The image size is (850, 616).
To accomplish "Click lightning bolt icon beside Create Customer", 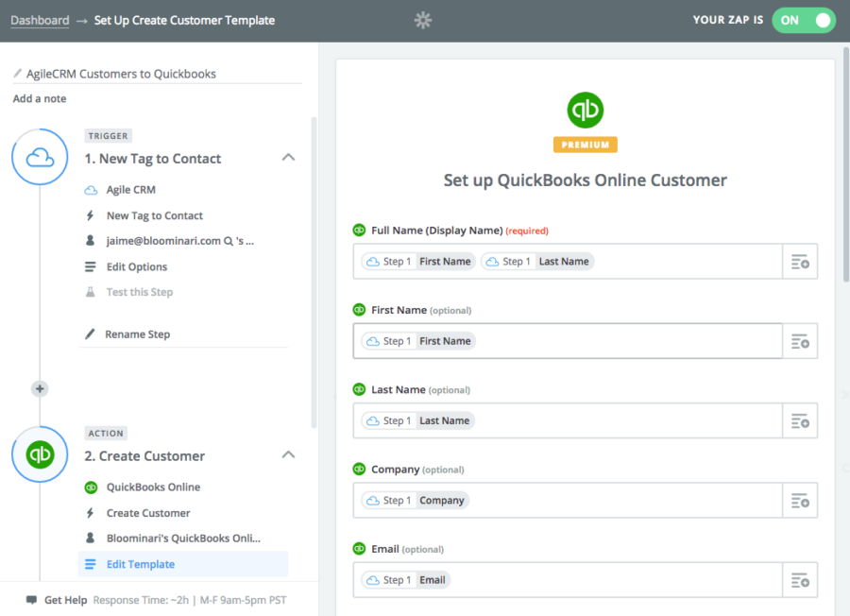I will 90,513.
